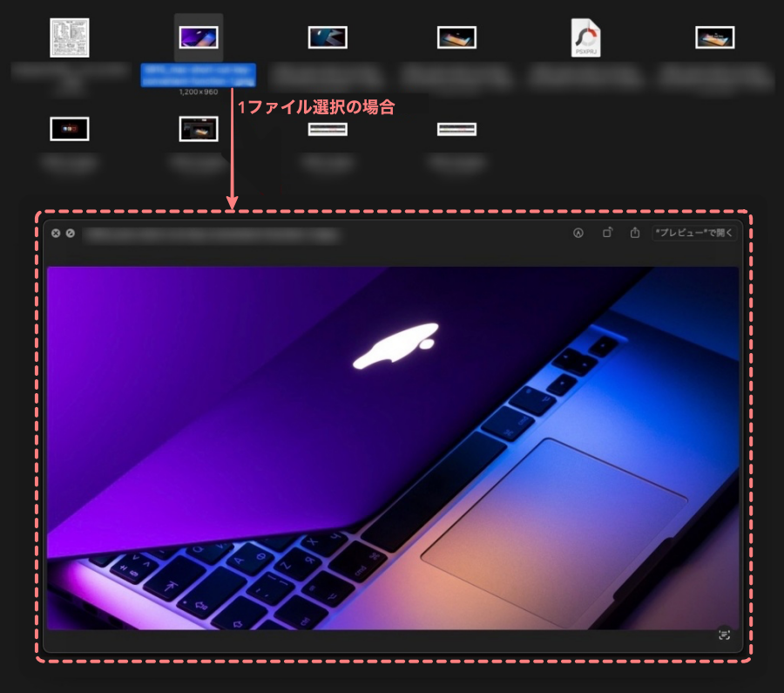
Task: Select the PSXPRJ project file icon
Action: 585,37
